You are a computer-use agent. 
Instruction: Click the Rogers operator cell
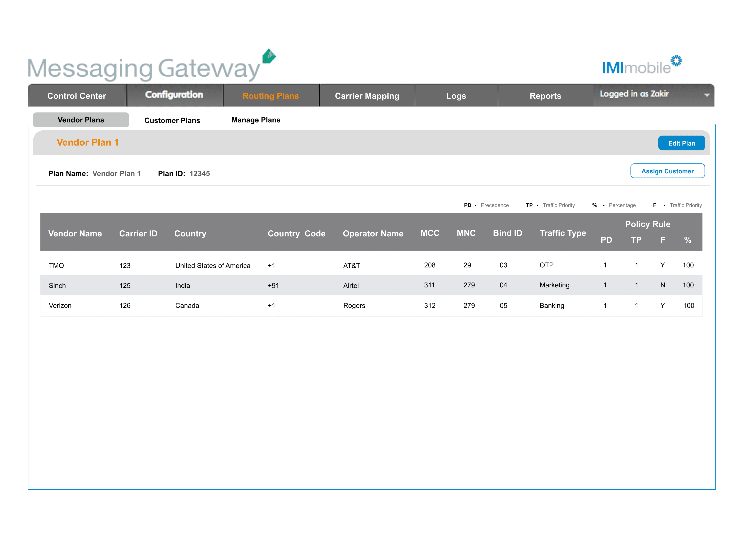[x=354, y=305]
